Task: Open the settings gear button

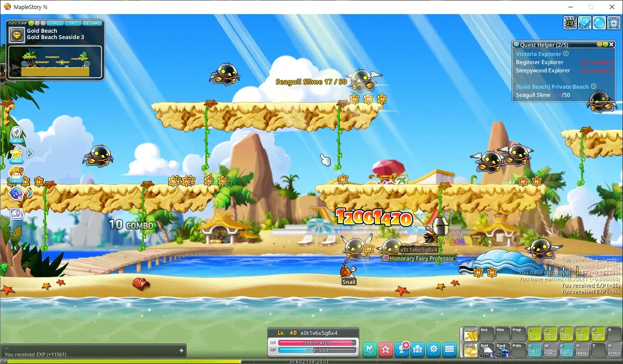Action: pos(434,349)
